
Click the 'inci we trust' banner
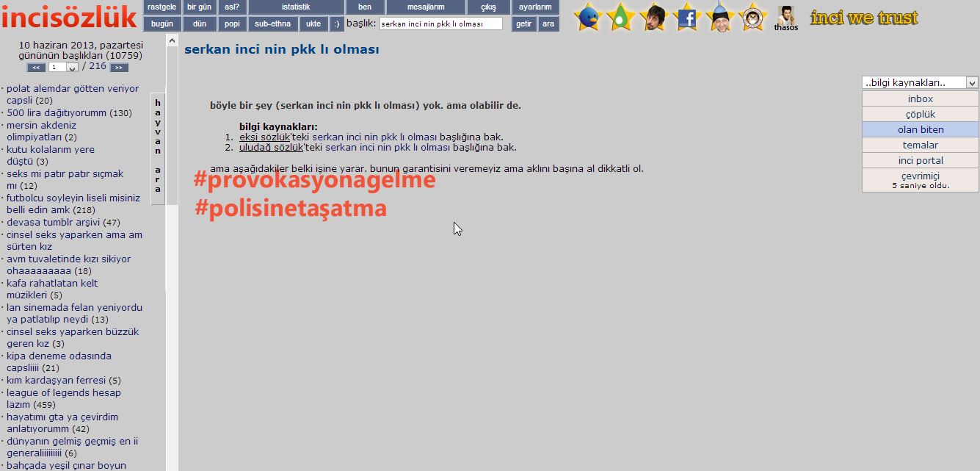(x=864, y=17)
